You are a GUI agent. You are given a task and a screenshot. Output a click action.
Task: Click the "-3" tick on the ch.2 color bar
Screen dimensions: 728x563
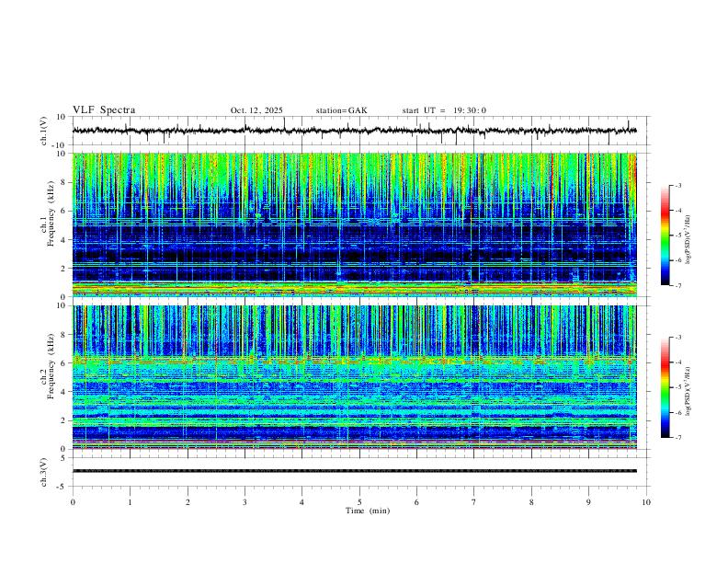(x=678, y=338)
